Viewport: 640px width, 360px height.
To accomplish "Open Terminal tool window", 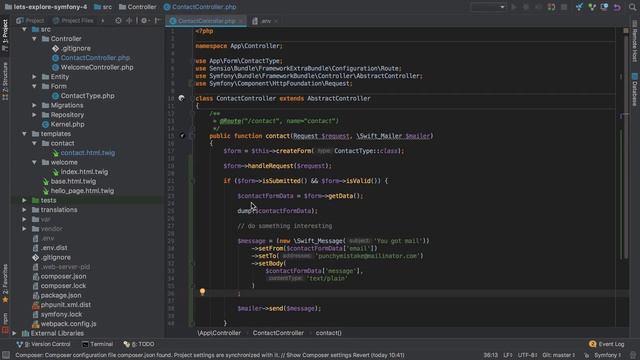I will tap(98, 344).
